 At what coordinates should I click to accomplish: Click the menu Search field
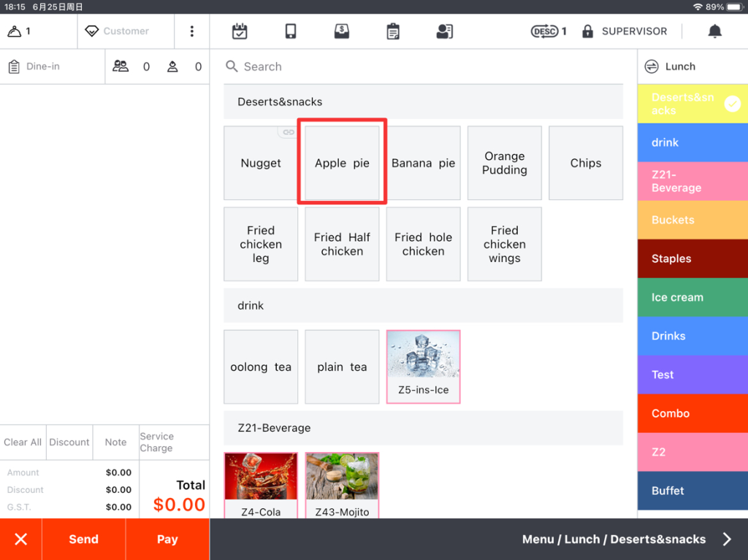[x=424, y=66]
